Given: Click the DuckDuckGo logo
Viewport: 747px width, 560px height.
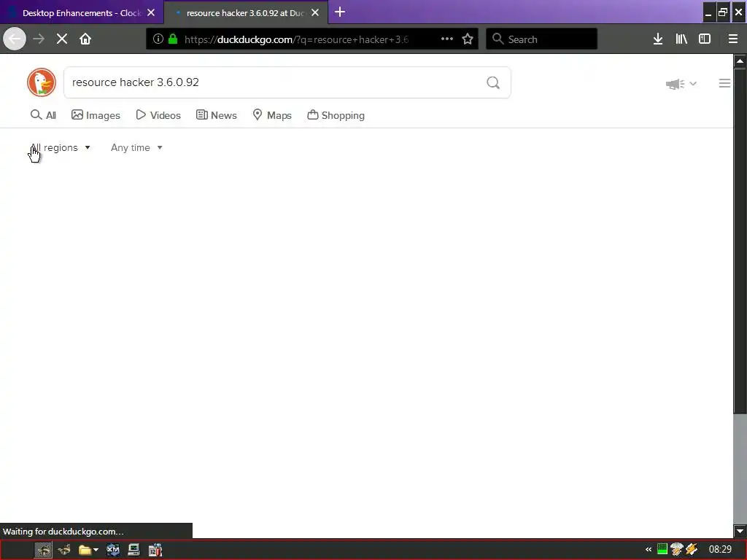Looking at the screenshot, I should point(42,82).
